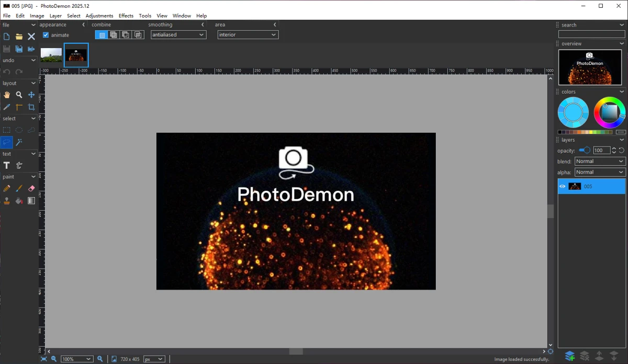Click the New image file icon
The width and height of the screenshot is (628, 364).
point(6,37)
